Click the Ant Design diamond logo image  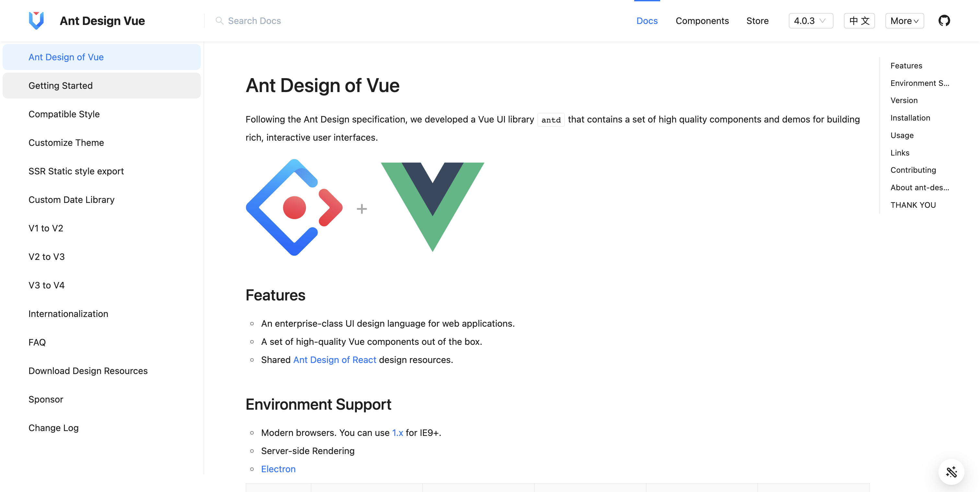tap(294, 207)
